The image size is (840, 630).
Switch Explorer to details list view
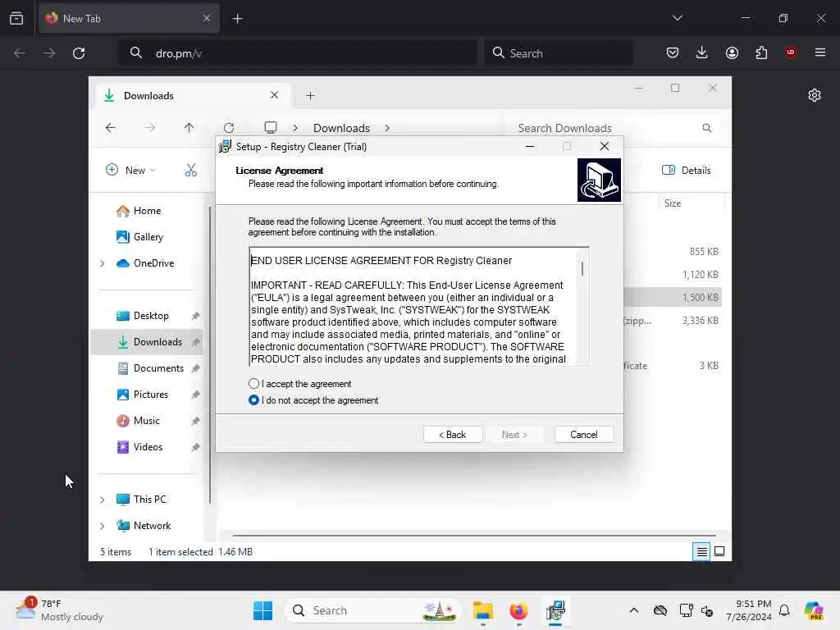click(x=701, y=551)
